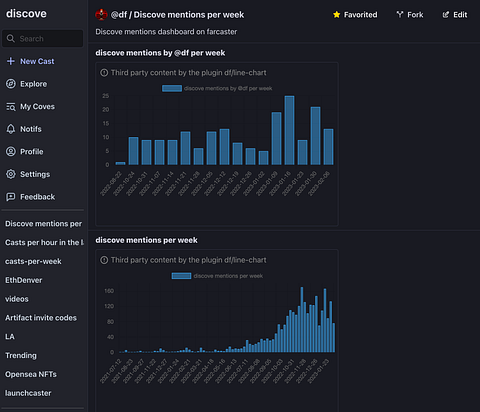Open notifications via the bell icon
The image size is (480, 412).
11,129
